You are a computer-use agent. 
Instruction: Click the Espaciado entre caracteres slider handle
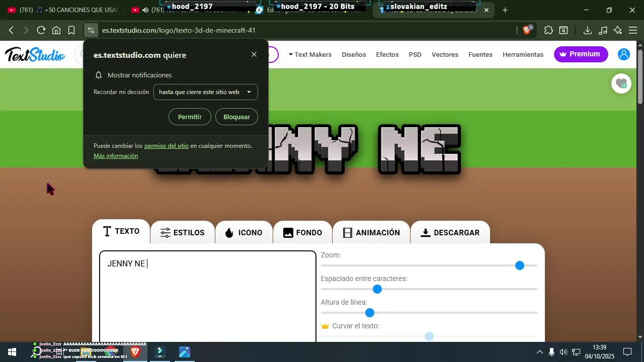pos(377,289)
